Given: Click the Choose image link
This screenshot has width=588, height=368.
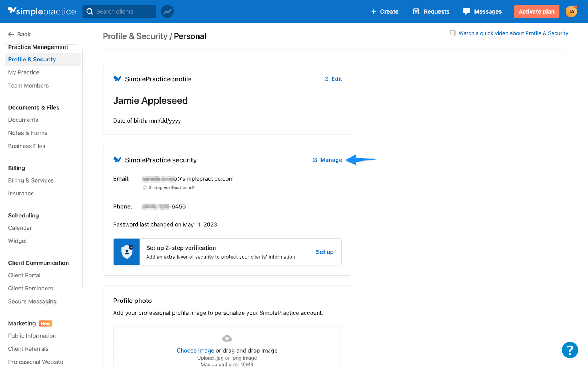Looking at the screenshot, I should tap(195, 350).
